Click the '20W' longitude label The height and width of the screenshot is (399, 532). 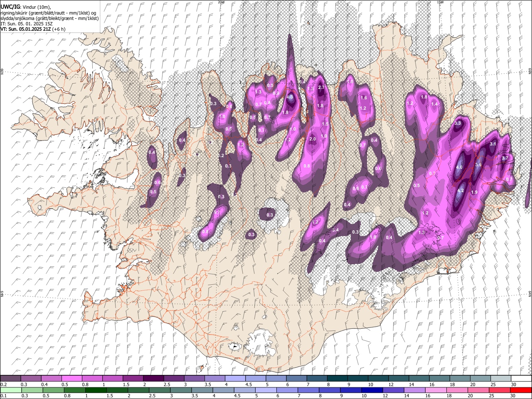pos(221,2)
